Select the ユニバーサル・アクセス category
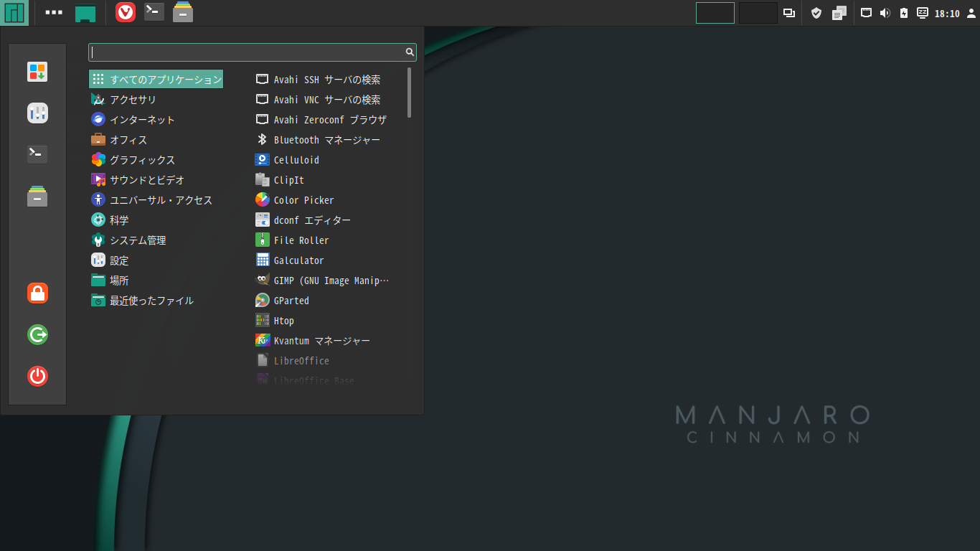The image size is (980, 551). coord(156,200)
